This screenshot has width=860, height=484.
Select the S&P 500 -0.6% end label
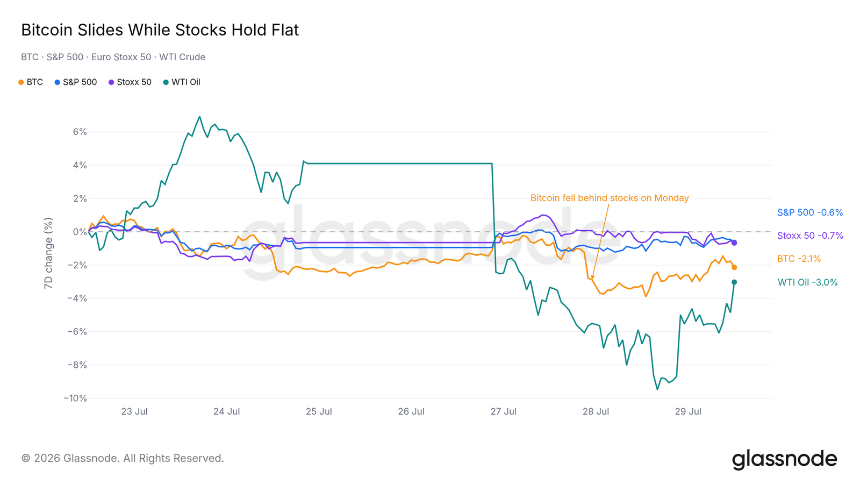pos(810,212)
